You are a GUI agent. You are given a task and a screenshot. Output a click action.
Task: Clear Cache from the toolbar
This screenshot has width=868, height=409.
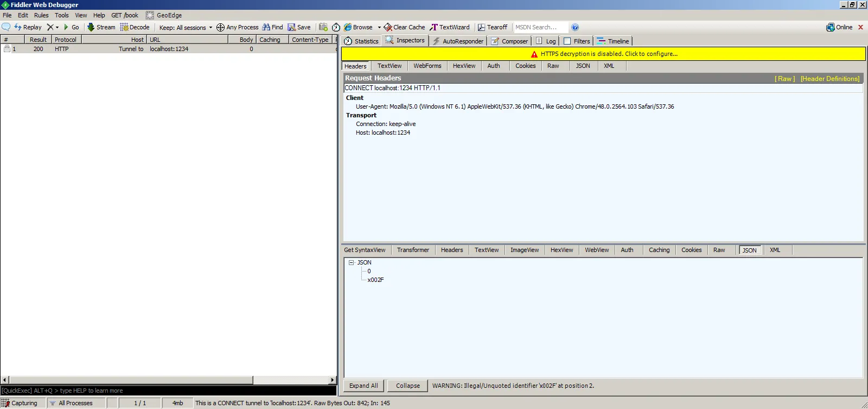click(404, 27)
